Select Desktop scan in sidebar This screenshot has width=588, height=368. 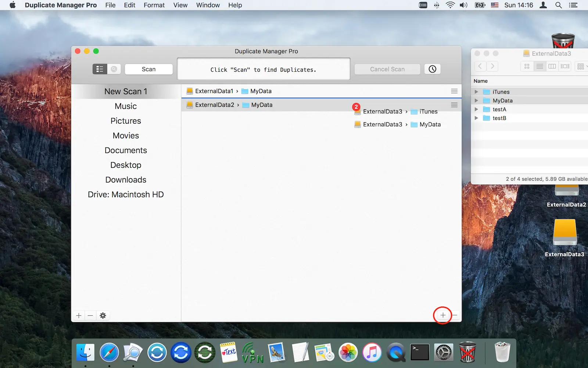coord(126,165)
